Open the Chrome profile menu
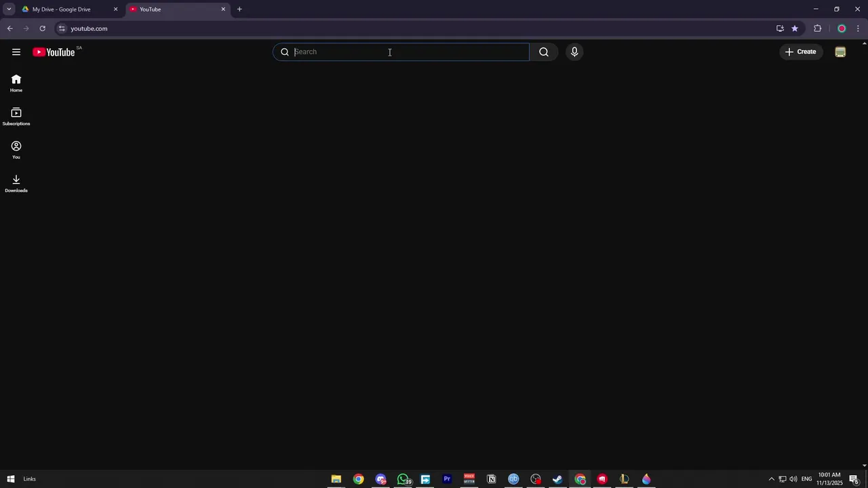 [842, 28]
